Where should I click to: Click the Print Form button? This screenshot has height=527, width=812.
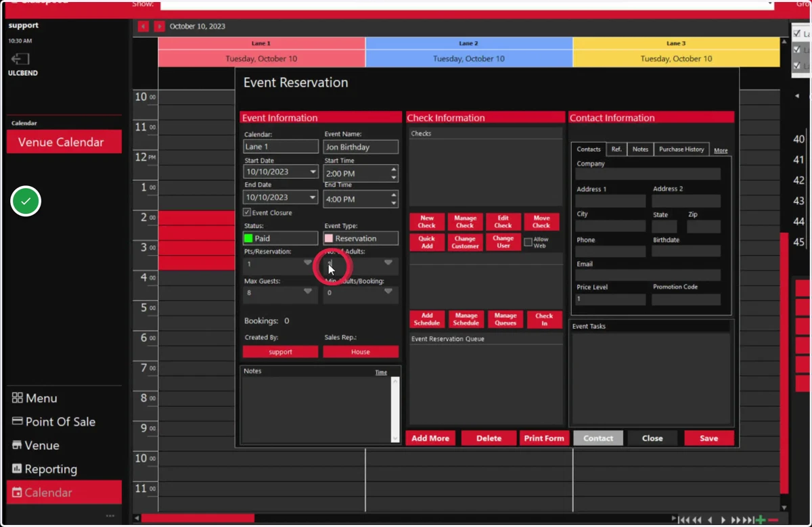tap(544, 438)
